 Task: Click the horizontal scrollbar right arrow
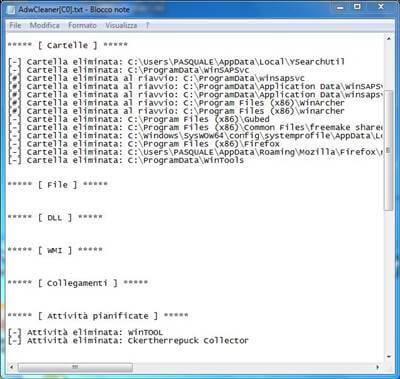click(378, 367)
